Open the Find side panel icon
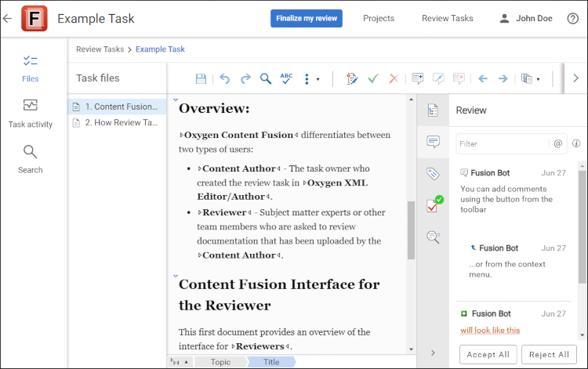The width and height of the screenshot is (588, 369). tap(433, 237)
